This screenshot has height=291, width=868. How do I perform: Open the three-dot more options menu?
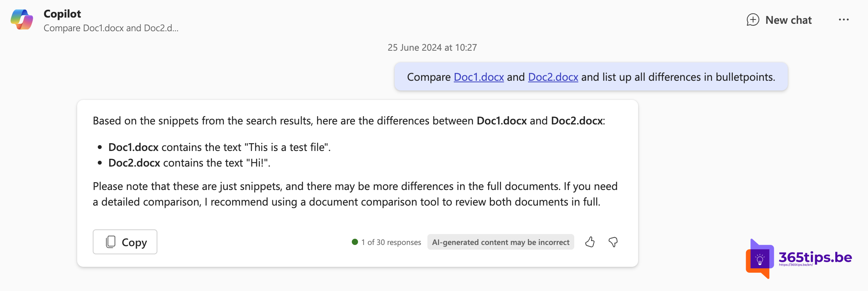[x=843, y=20]
